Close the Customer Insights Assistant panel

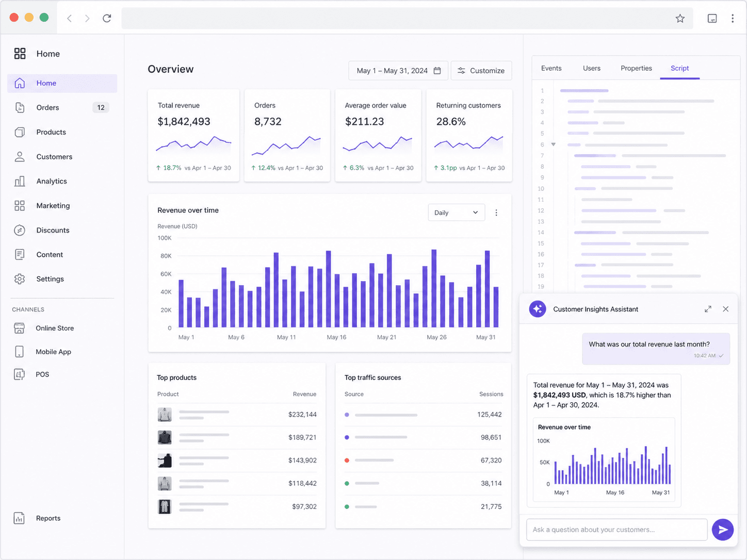726,309
